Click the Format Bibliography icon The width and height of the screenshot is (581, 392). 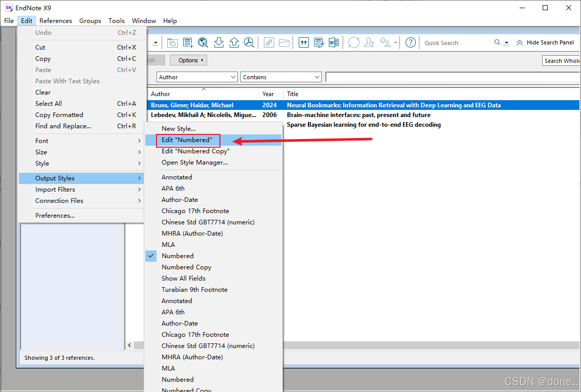[319, 42]
